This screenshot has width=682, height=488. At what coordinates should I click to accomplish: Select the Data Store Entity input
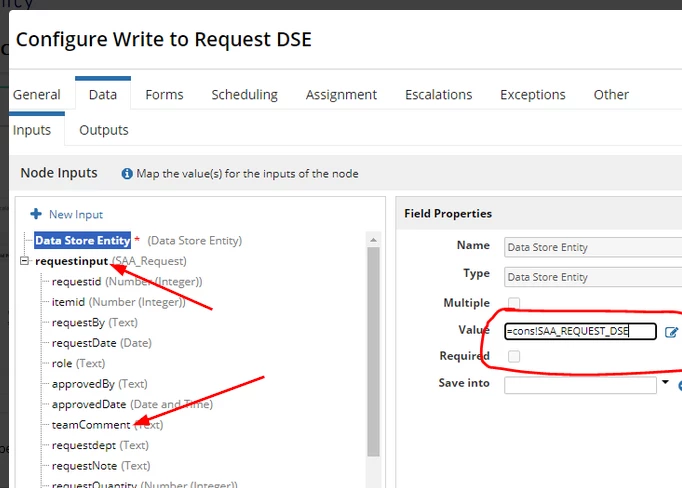click(82, 241)
